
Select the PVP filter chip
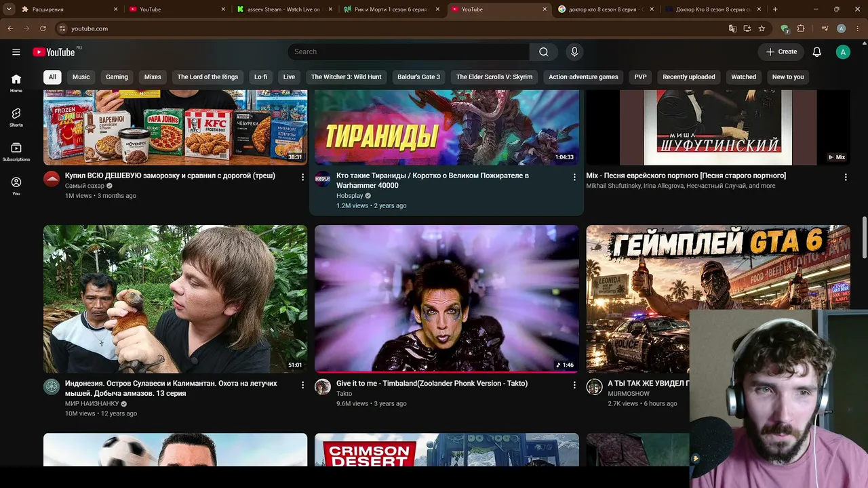[640, 77]
